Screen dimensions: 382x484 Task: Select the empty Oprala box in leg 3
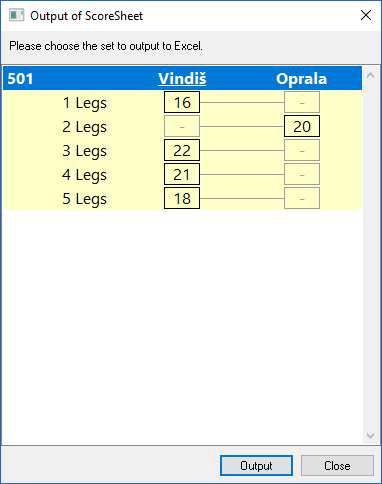pos(302,150)
